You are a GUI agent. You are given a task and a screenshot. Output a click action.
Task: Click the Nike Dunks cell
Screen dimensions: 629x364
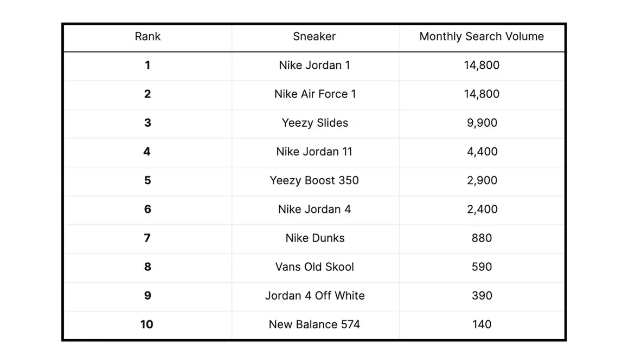click(315, 238)
